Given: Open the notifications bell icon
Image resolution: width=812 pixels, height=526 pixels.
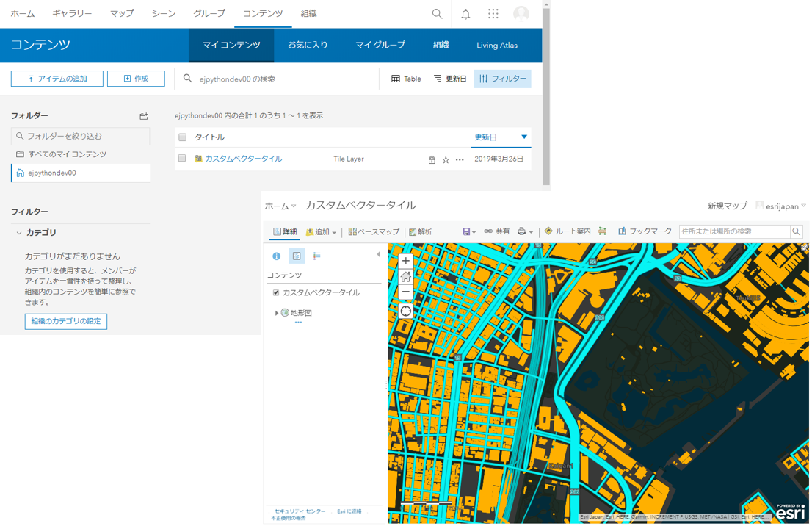Looking at the screenshot, I should pyautogui.click(x=465, y=14).
